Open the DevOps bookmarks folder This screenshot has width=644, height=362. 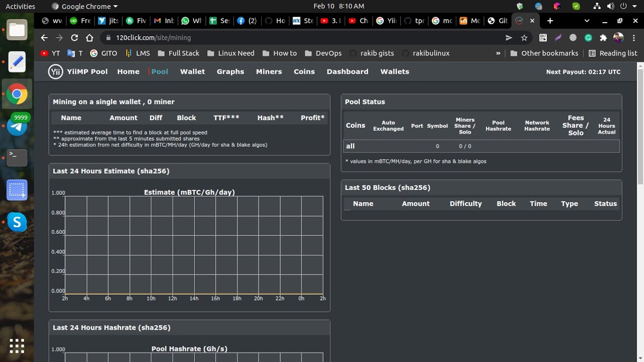323,53
